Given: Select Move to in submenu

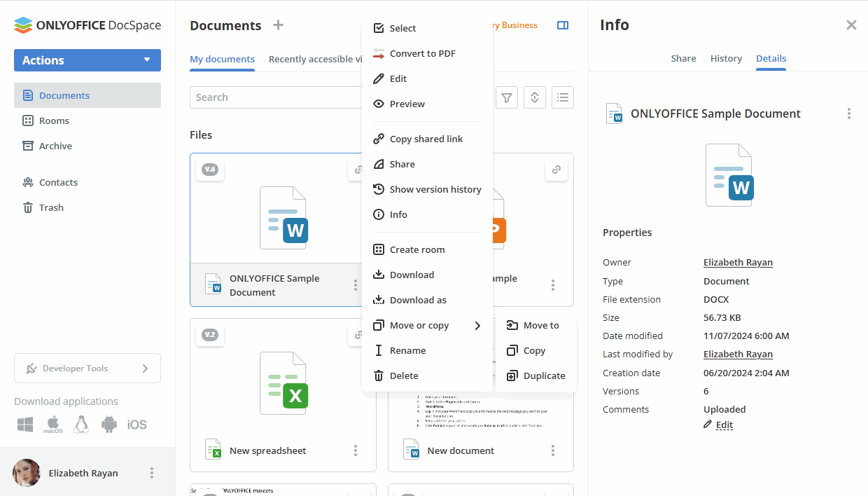Looking at the screenshot, I should (x=536, y=325).
